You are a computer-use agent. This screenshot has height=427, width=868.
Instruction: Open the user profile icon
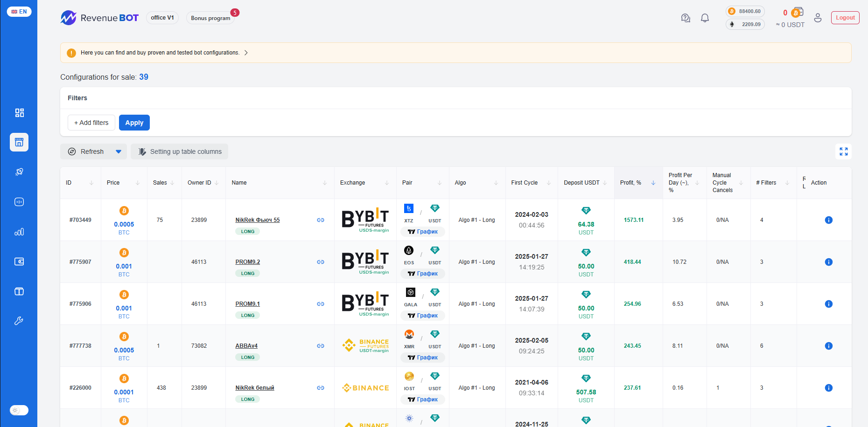[818, 18]
